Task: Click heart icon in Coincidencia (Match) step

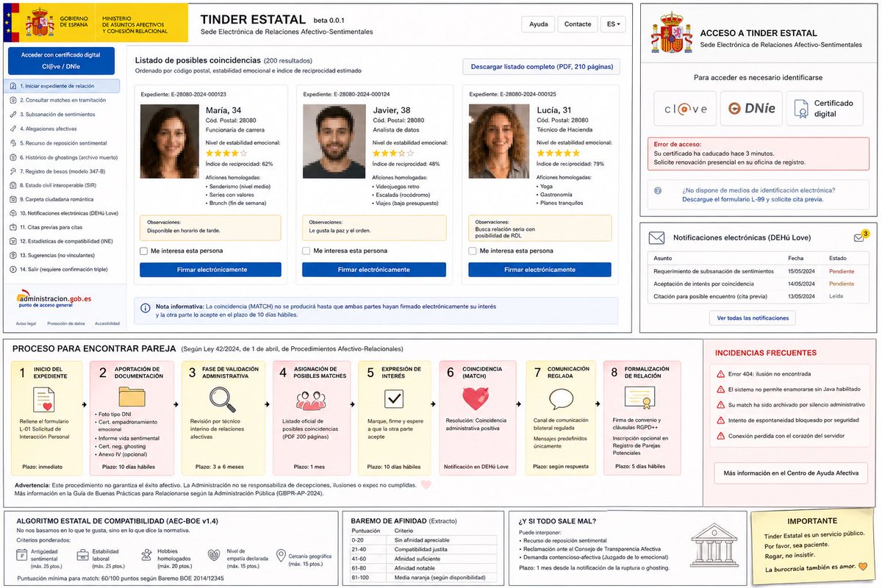Action: [477, 400]
